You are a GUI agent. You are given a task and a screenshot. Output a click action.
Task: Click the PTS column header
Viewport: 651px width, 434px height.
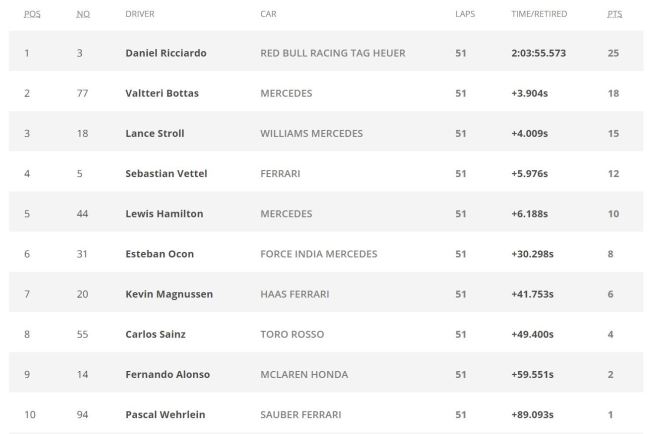click(x=614, y=15)
